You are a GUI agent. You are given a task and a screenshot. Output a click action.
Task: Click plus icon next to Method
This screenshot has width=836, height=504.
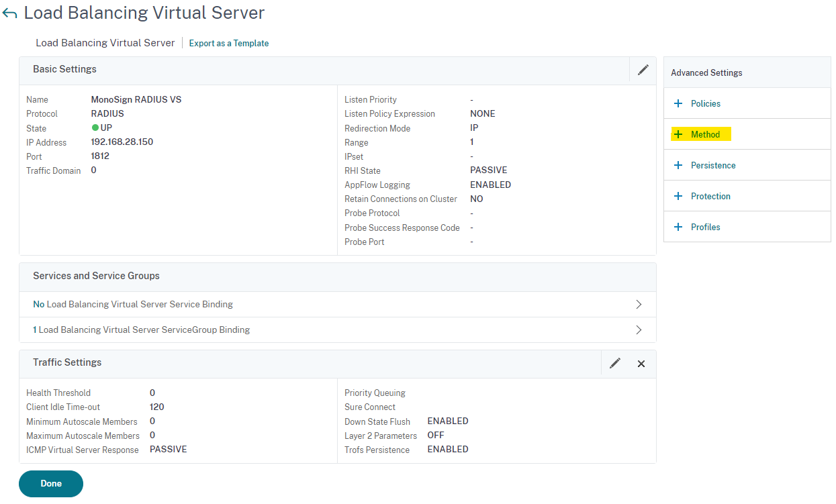[x=678, y=134]
